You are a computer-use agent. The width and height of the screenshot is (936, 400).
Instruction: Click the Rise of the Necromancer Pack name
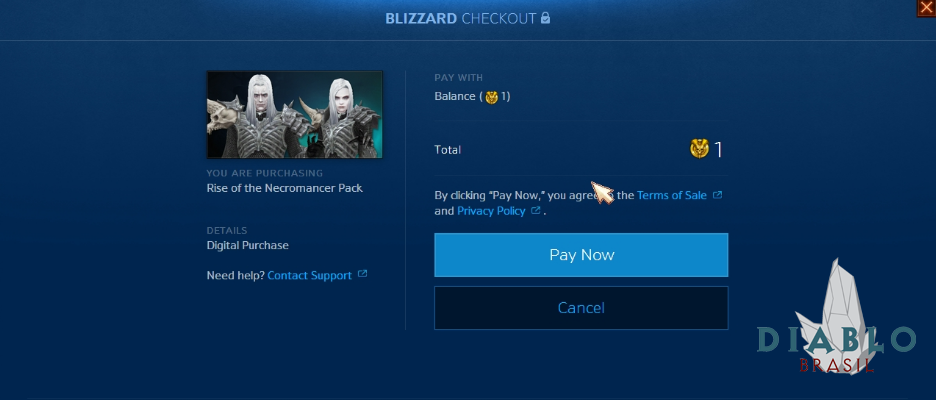tap(284, 188)
